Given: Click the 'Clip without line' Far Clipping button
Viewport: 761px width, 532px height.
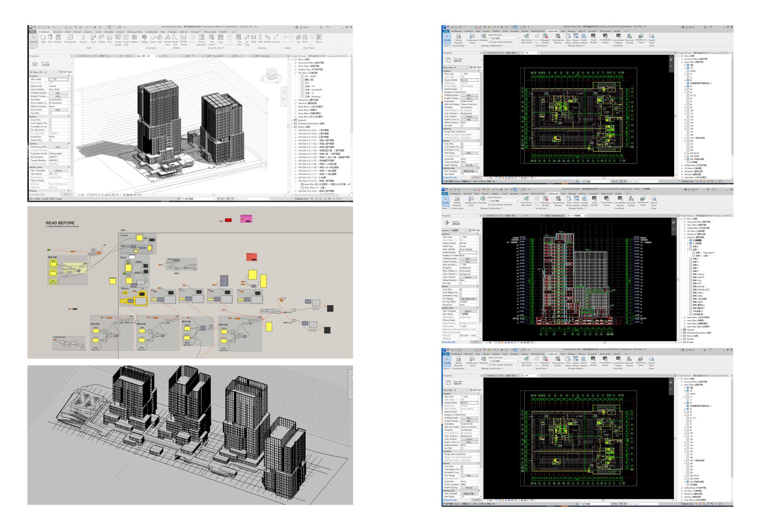Looking at the screenshot, I should 468,299.
